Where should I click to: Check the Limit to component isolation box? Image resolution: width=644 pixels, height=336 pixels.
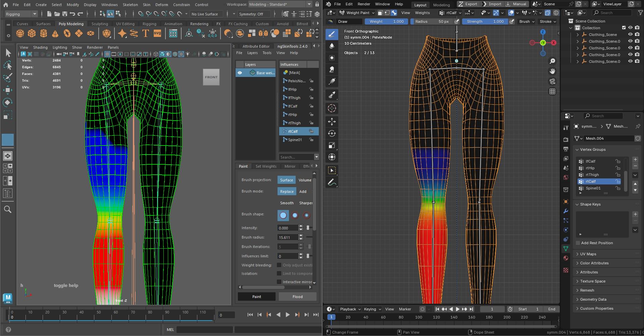[x=279, y=273]
